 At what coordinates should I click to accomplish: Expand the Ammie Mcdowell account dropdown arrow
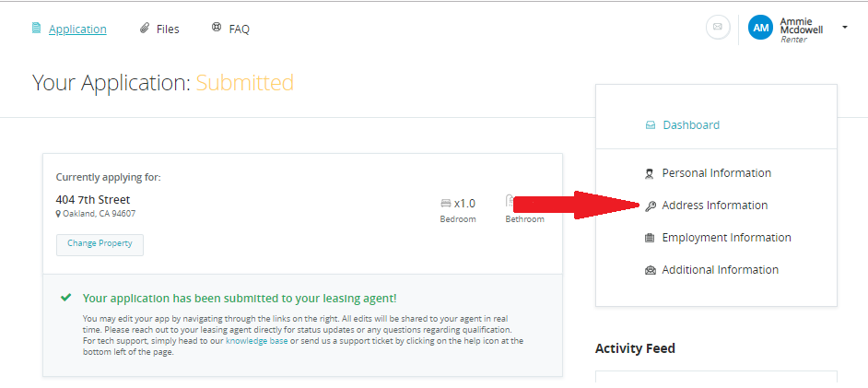click(x=844, y=27)
